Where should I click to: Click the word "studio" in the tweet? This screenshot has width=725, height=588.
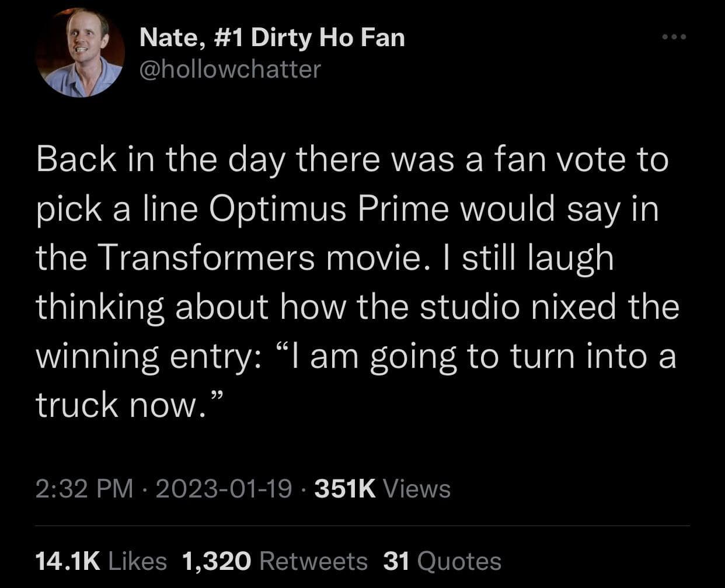469,307
